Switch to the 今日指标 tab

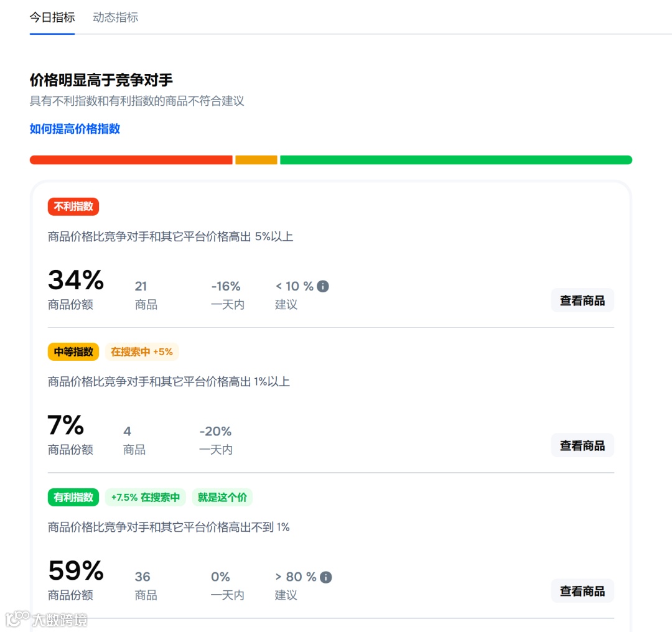(52, 17)
